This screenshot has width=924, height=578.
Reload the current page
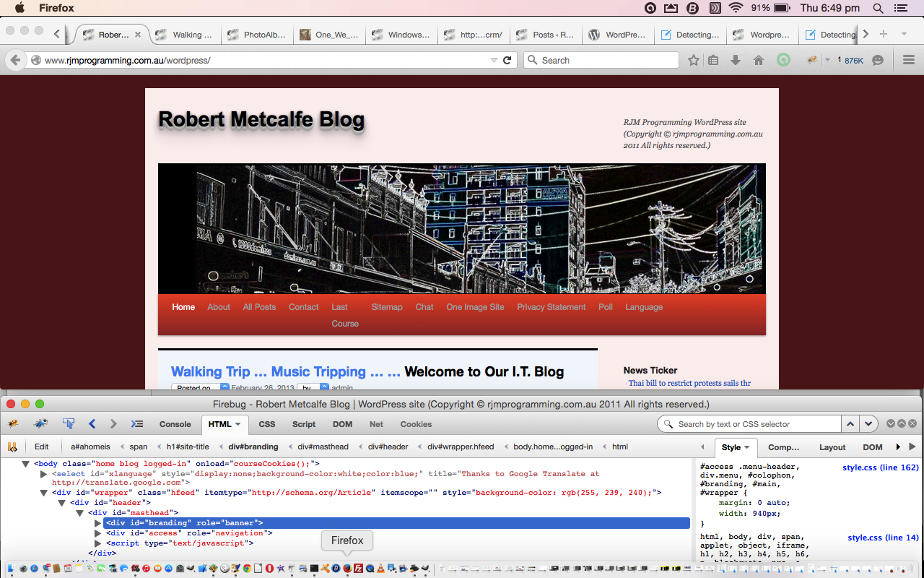pyautogui.click(x=507, y=60)
